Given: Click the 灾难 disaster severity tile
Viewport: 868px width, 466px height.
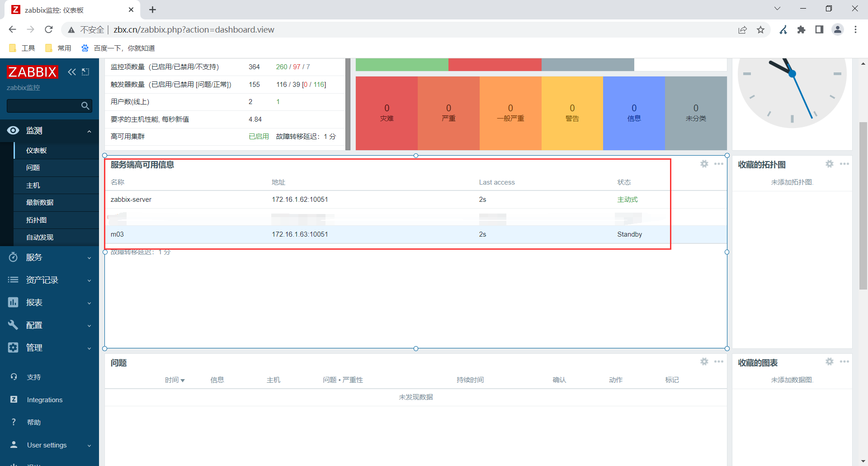Looking at the screenshot, I should tap(387, 113).
